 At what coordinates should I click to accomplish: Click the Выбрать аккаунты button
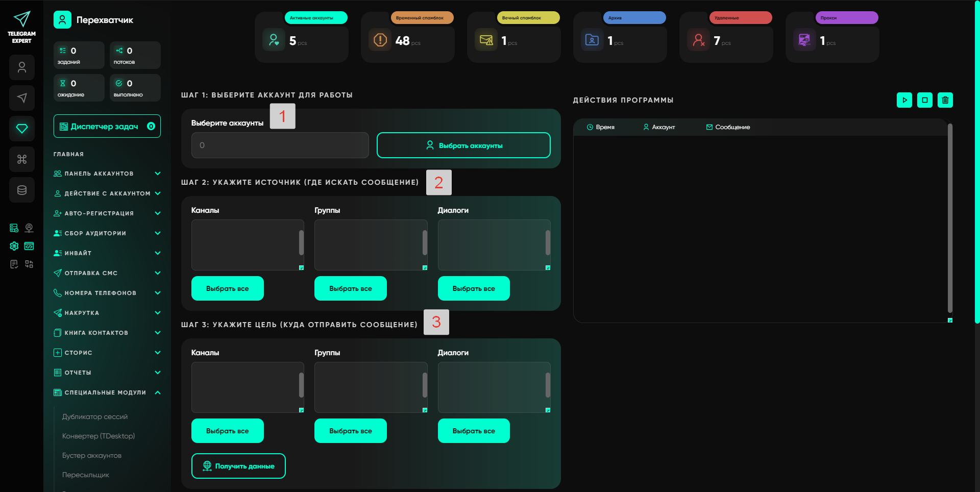463,145
